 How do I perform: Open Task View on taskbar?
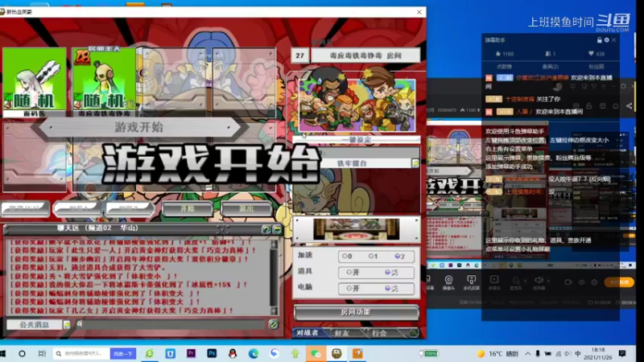point(42,353)
